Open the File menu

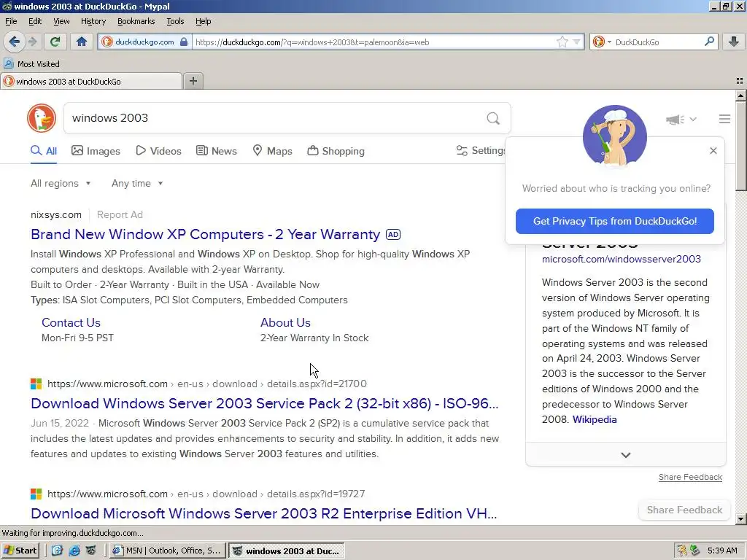pos(11,21)
